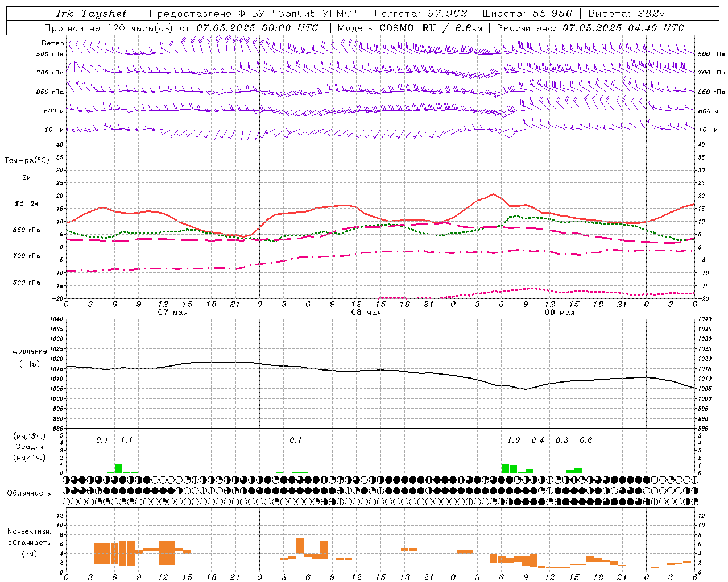
Task: Click the Irk_Tayshet station title
Action: tap(92, 14)
